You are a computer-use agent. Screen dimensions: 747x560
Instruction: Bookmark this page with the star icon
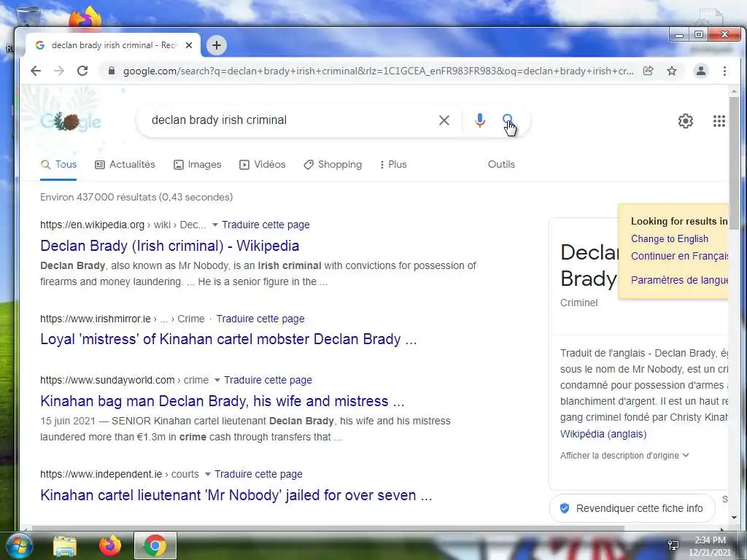[x=672, y=71]
